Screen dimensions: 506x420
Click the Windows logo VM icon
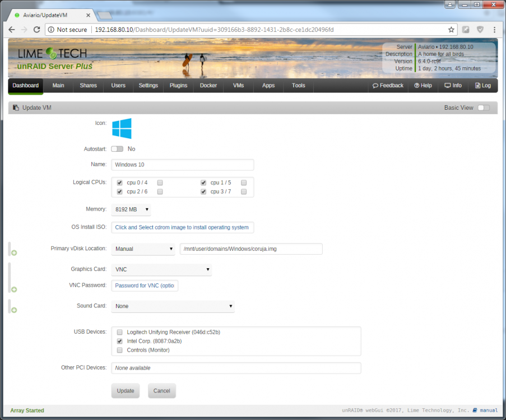pos(122,128)
